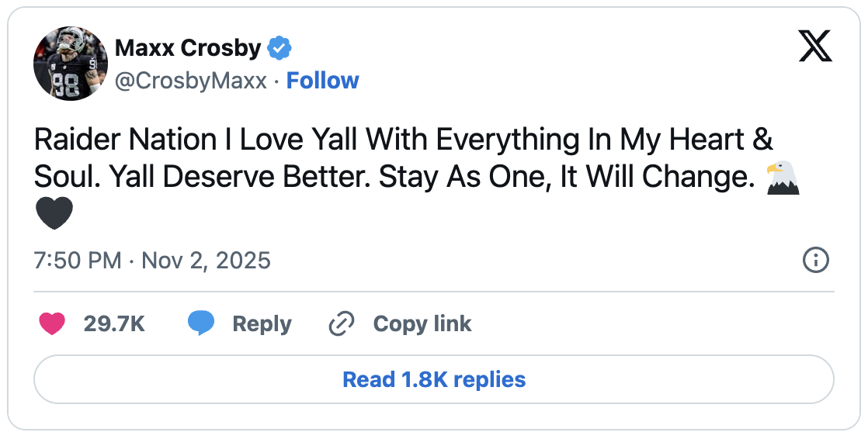868x439 pixels.
Task: Like the tweet with the pink heart icon
Action: click(52, 323)
